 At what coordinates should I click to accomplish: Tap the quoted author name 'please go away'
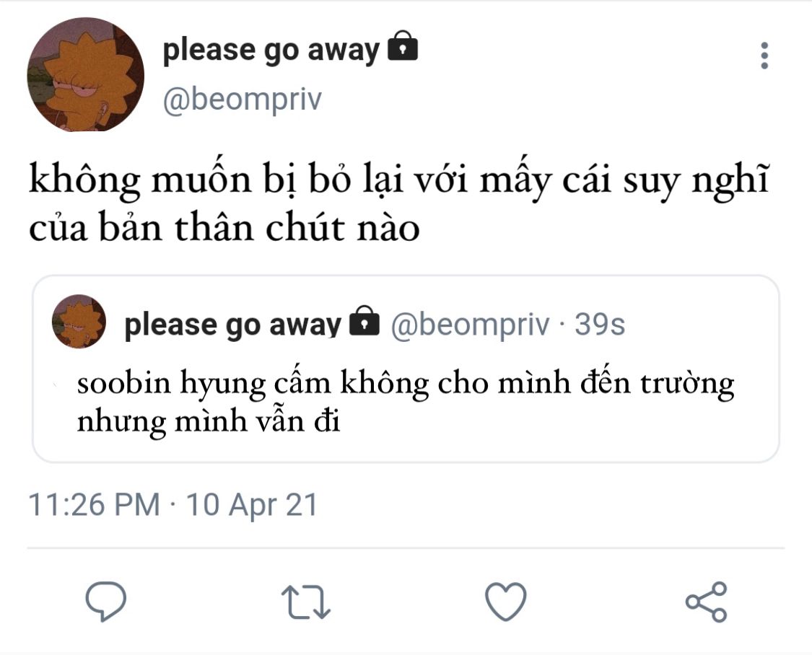[x=232, y=325]
